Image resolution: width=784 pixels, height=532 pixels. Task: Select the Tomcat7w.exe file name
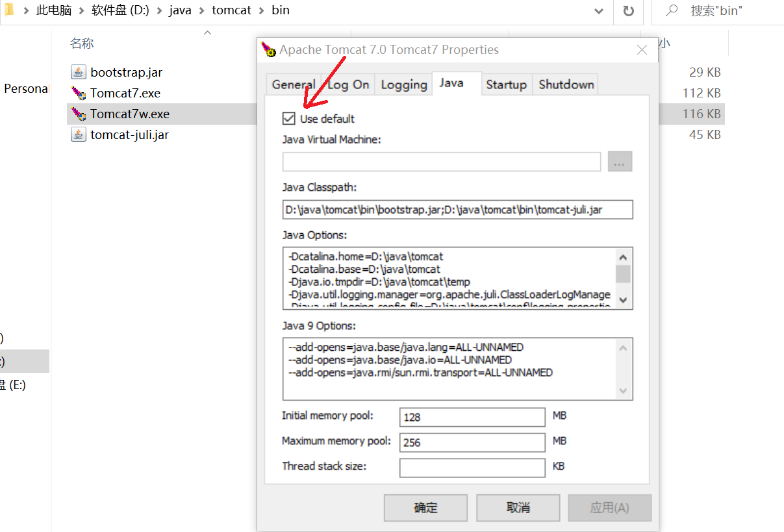130,114
